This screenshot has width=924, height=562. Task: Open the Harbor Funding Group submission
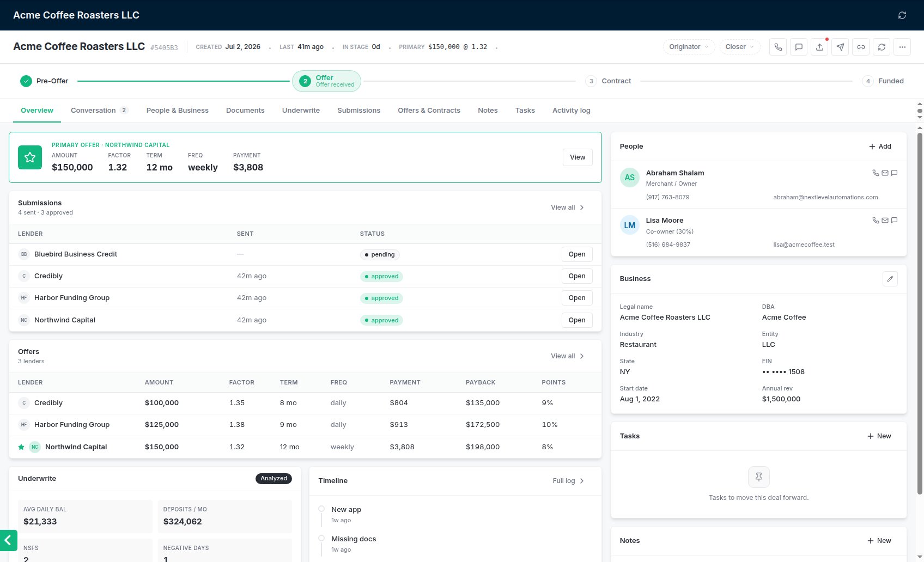click(577, 298)
